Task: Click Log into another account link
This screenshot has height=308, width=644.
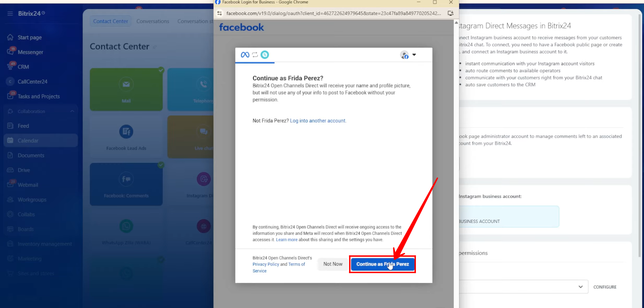Action: tap(318, 121)
